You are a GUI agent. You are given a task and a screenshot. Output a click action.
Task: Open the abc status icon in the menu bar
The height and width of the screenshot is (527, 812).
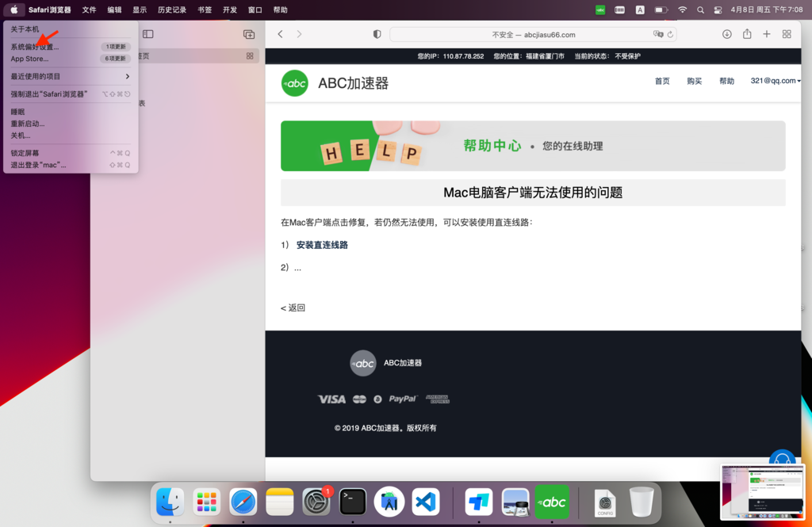coord(600,10)
